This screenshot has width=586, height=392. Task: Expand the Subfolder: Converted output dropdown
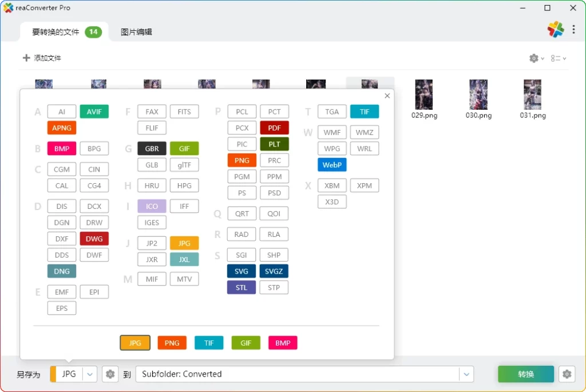tap(466, 374)
